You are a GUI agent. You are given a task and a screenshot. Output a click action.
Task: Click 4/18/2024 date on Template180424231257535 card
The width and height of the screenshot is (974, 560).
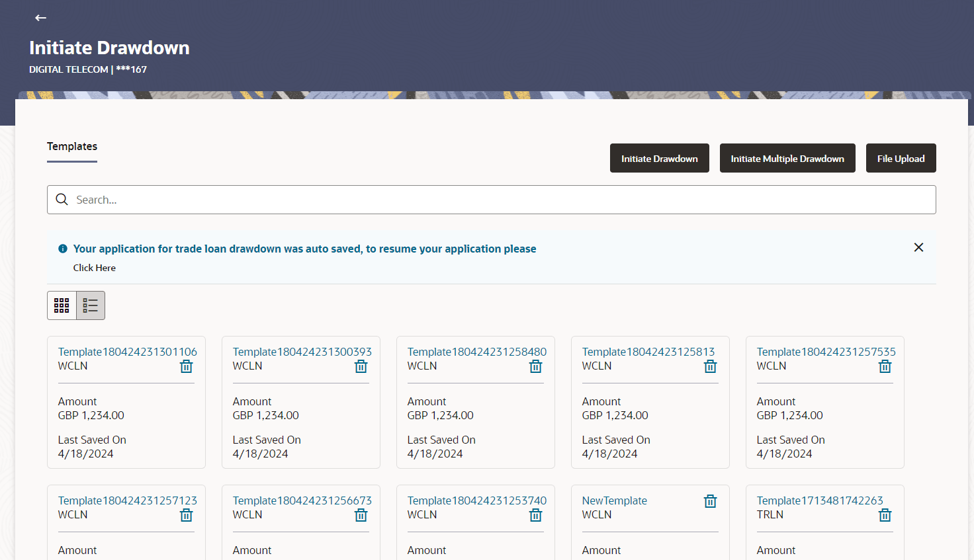[x=785, y=454]
